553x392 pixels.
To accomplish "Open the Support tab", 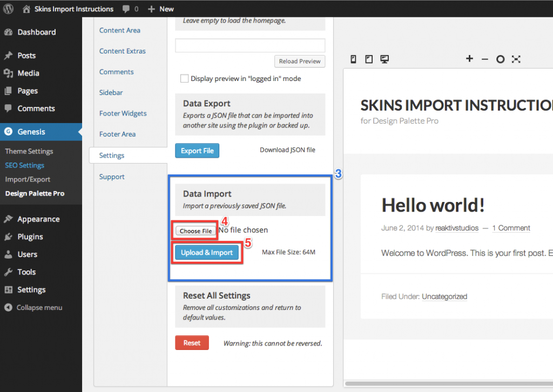I will (112, 177).
